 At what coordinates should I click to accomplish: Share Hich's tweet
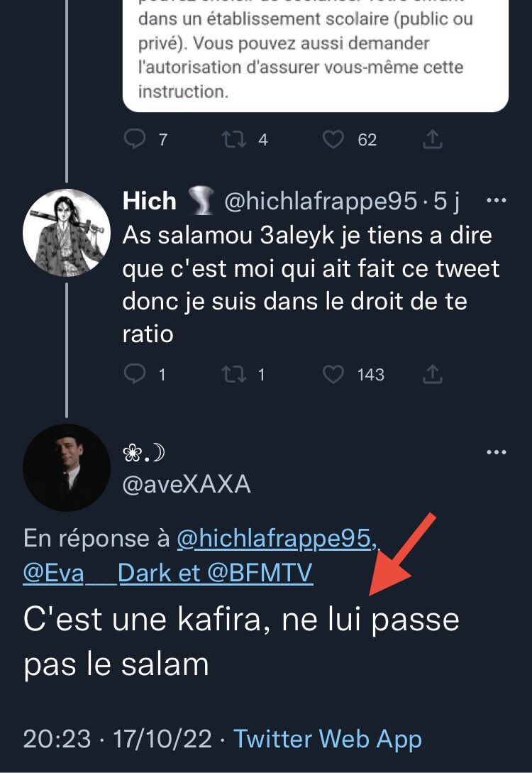[433, 374]
